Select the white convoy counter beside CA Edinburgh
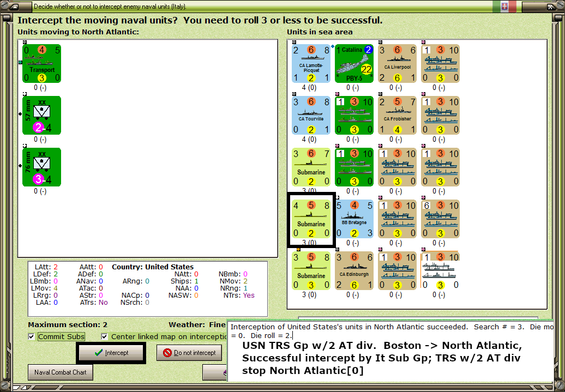This screenshot has width=565, height=392. point(440,271)
